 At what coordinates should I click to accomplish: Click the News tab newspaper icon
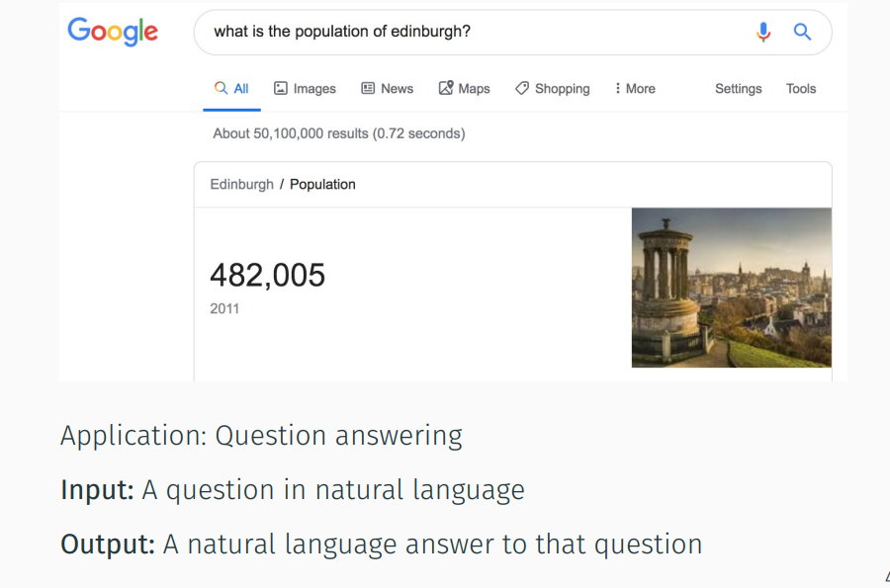[x=368, y=88]
